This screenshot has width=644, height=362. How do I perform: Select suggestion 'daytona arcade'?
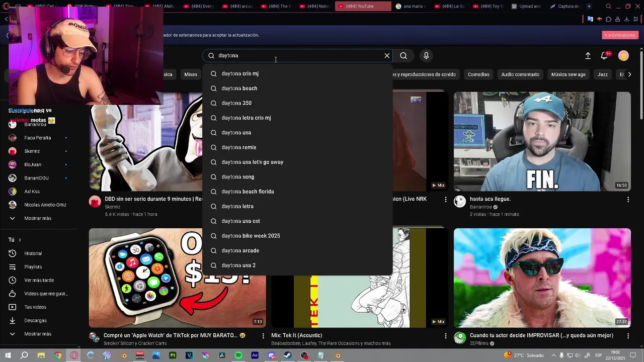point(297,250)
